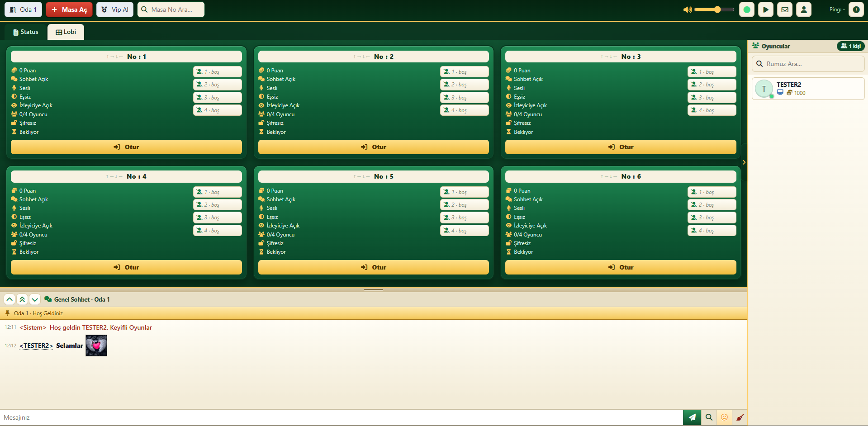Take seat 2 · boş at table No 3
Viewport: 868px width, 426px height.
712,85
